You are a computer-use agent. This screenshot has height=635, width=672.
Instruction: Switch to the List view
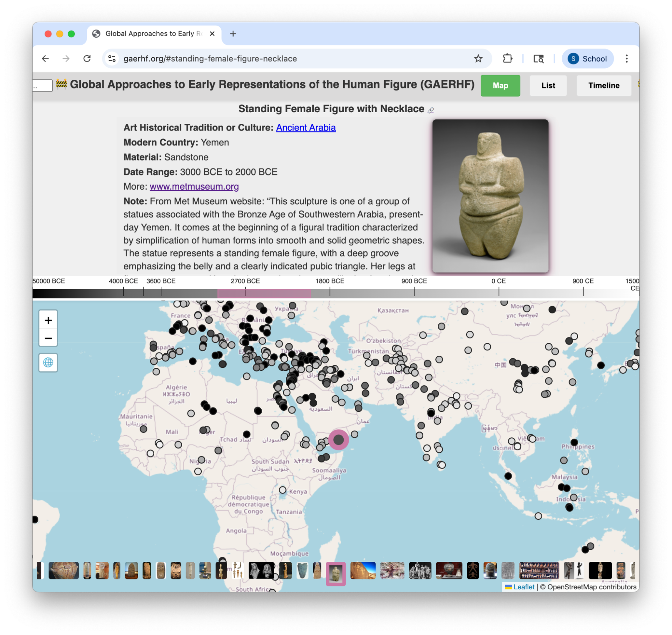point(548,86)
